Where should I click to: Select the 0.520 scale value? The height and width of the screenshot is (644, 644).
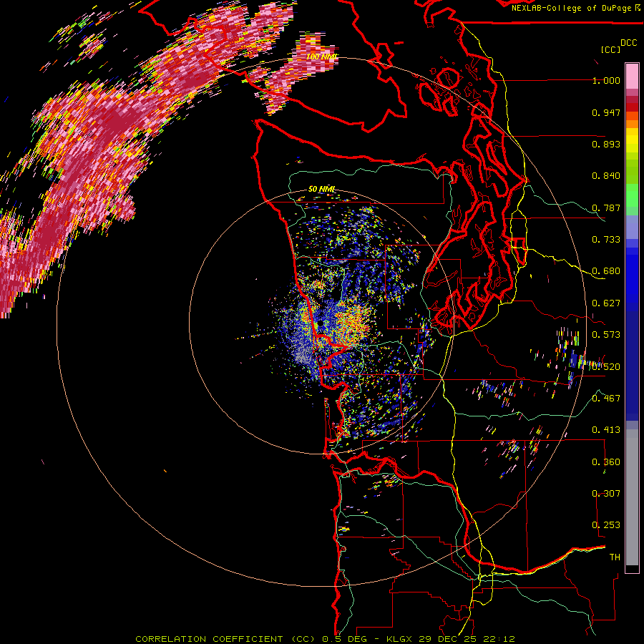(x=606, y=366)
